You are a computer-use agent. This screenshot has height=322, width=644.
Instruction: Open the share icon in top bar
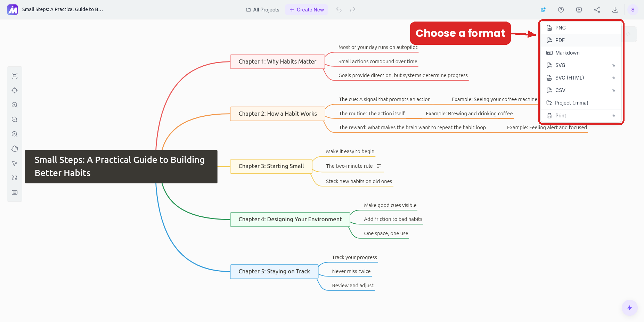597,10
